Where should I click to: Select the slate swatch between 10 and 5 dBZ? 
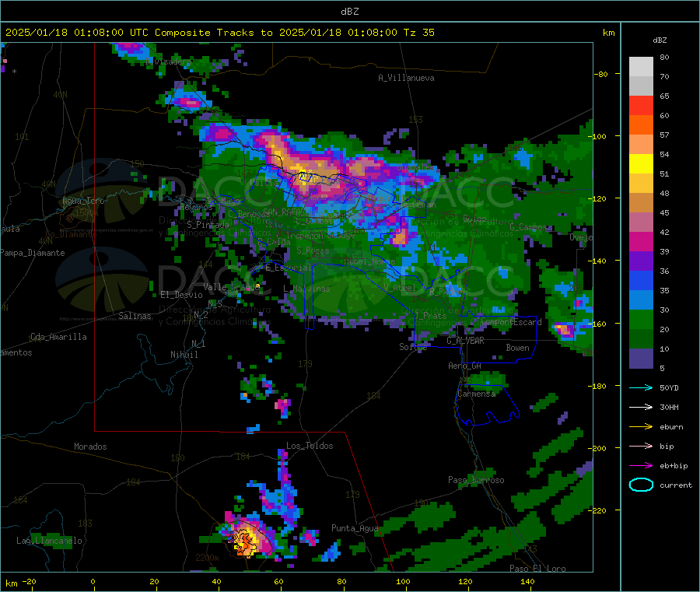[x=641, y=359]
